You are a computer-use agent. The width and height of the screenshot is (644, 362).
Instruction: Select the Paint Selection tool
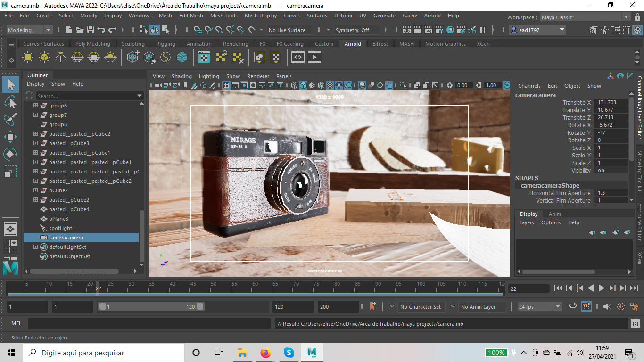(10, 119)
